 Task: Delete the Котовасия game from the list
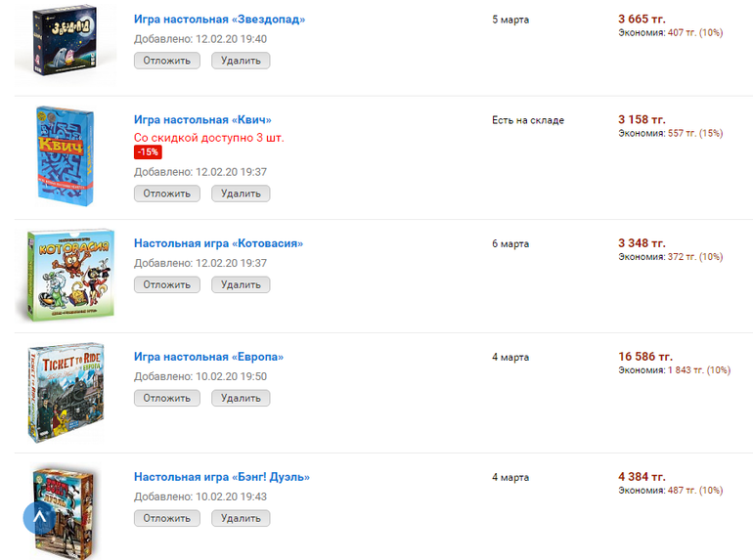point(241,284)
